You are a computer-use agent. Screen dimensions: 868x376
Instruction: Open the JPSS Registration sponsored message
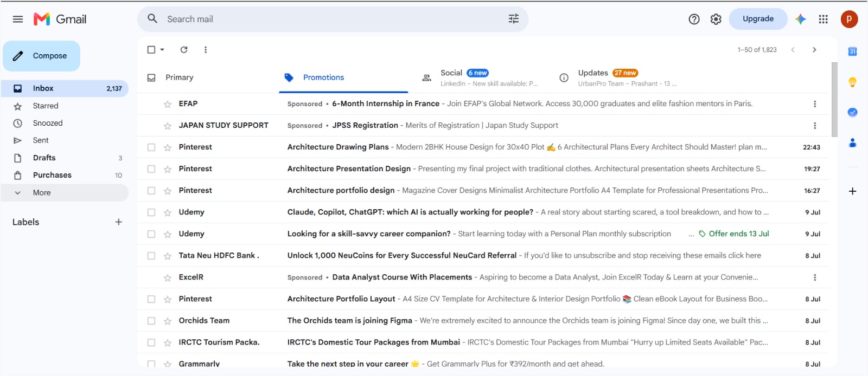(483, 126)
